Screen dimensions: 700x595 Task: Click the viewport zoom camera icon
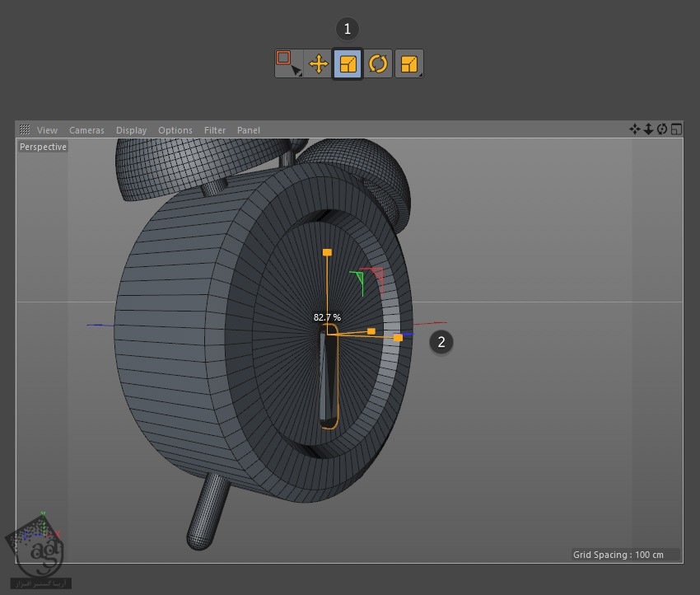648,129
